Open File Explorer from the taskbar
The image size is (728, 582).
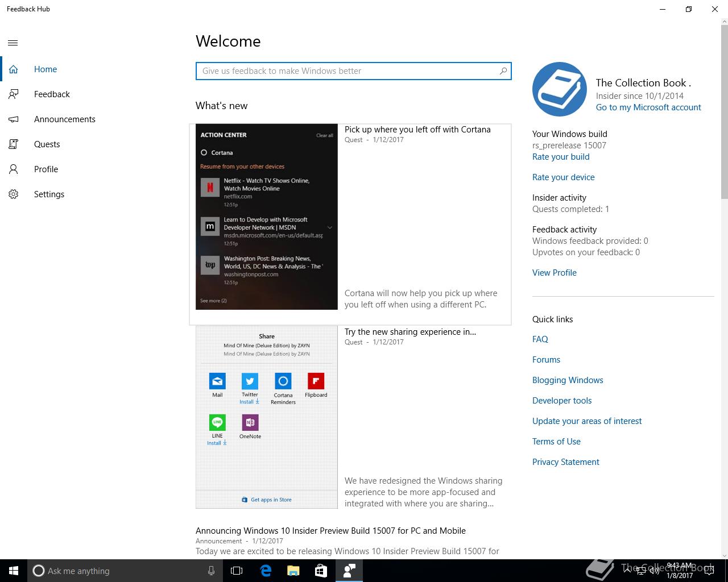point(293,571)
